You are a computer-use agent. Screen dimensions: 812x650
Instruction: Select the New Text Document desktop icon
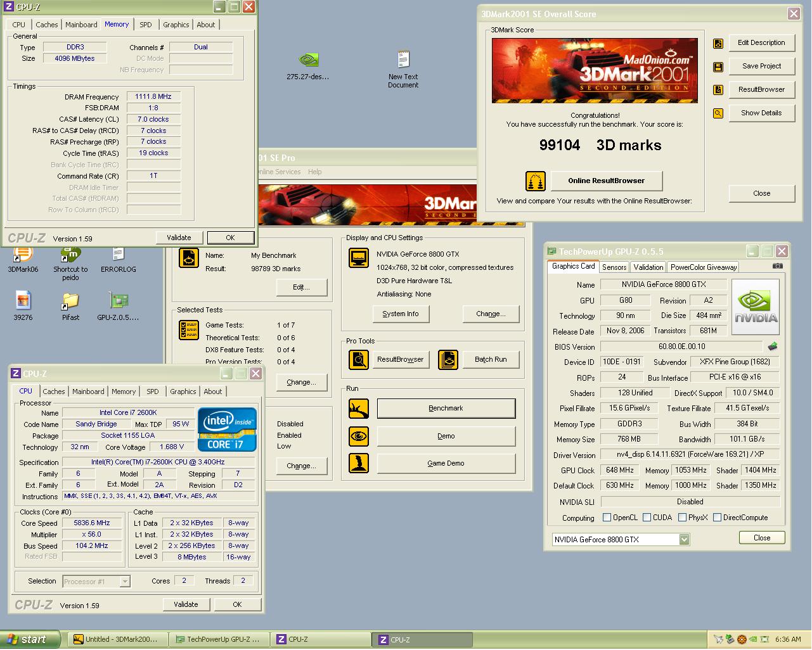pos(403,69)
